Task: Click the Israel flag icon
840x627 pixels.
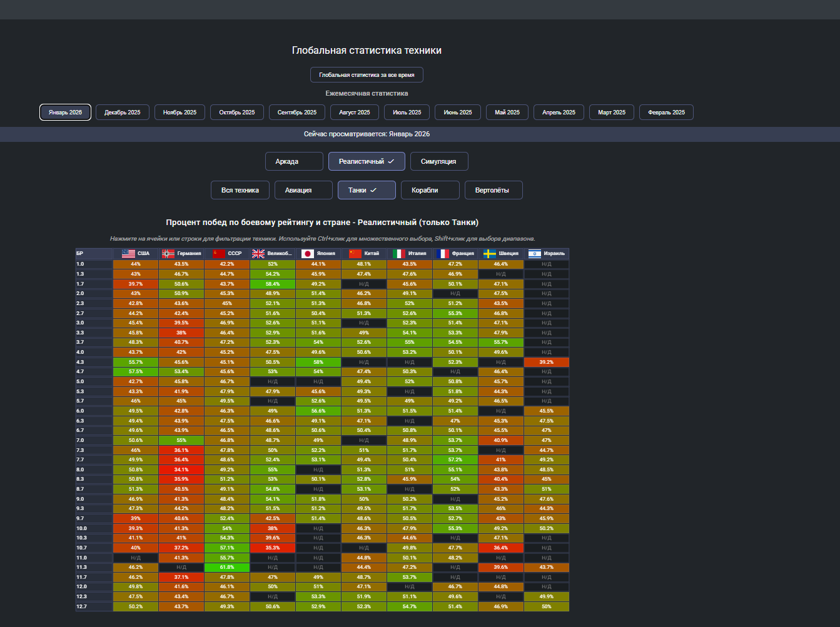Action: tap(535, 254)
